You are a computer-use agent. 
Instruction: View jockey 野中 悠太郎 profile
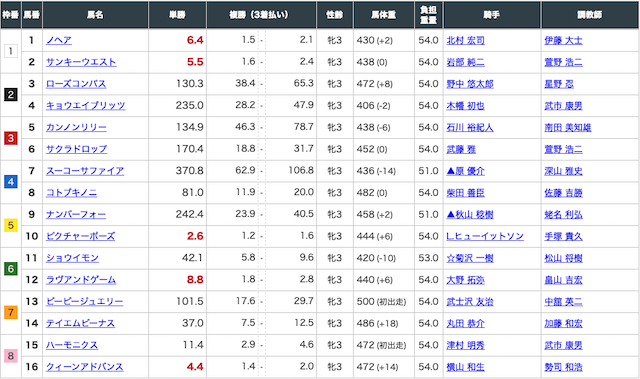470,84
